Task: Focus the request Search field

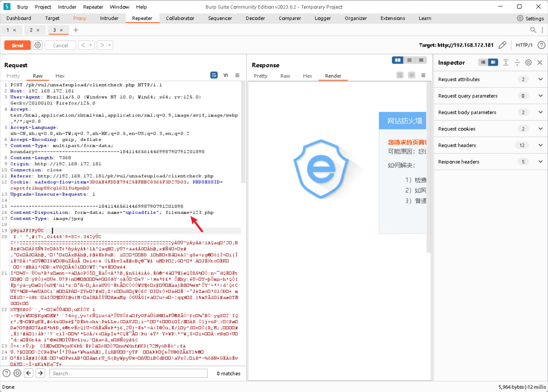Action: click(x=128, y=373)
